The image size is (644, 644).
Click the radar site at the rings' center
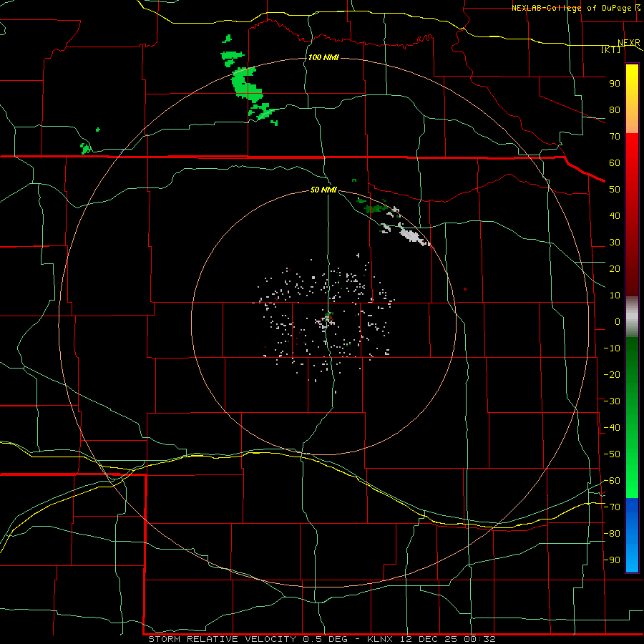coord(323,322)
